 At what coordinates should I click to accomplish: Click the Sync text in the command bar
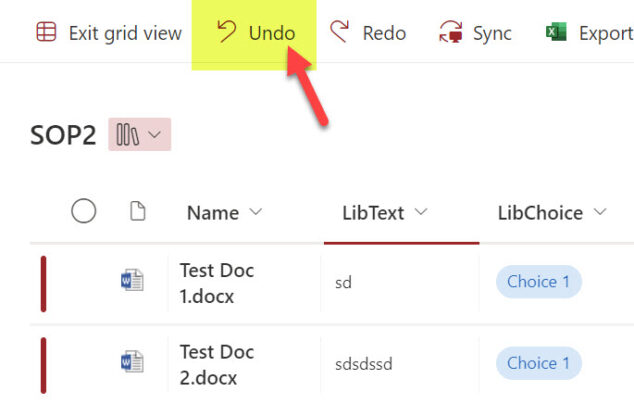tap(492, 34)
